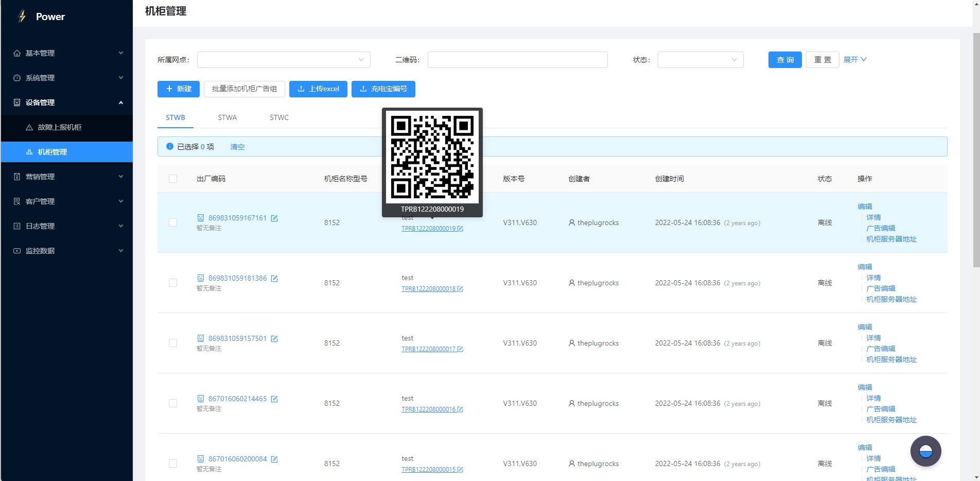
Task: Click the home icon beside 基本管理
Action: point(17,53)
